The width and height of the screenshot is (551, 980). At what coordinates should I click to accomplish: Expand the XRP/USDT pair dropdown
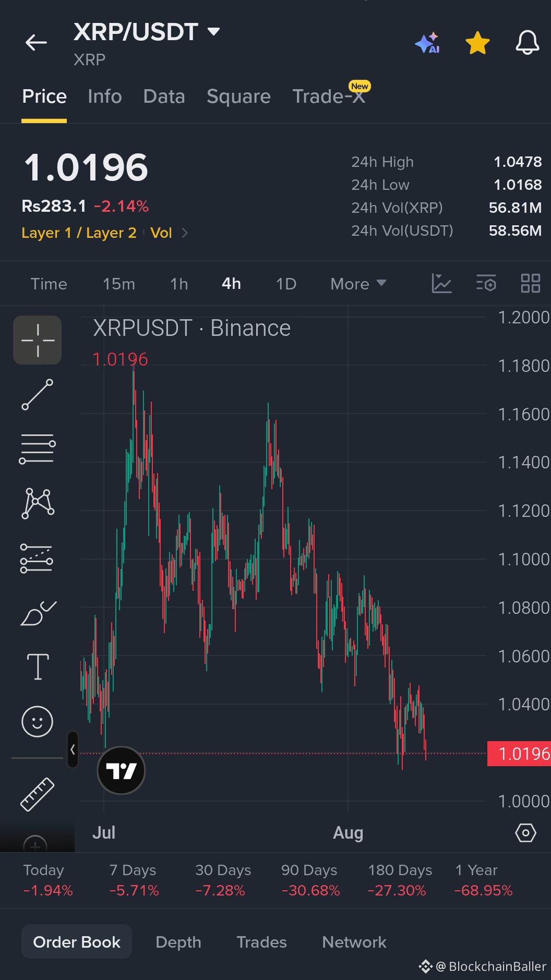213,32
